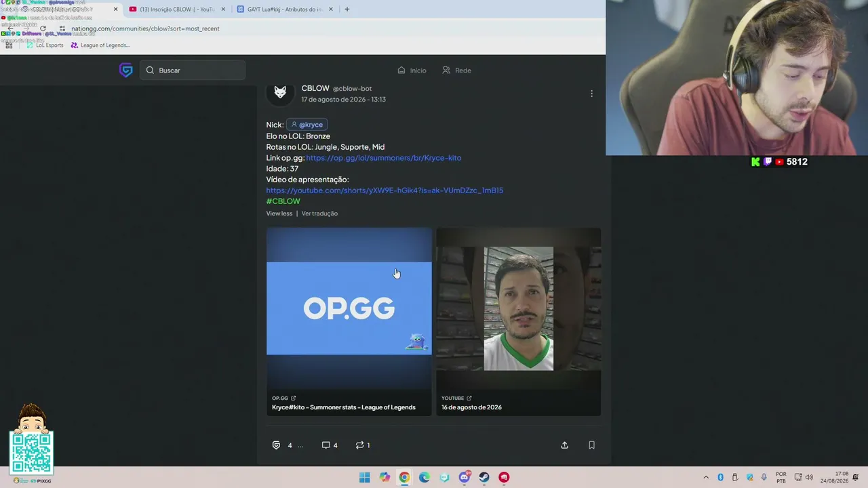Click the site information icon in the address bar
The width and height of the screenshot is (868, 488).
pos(62,28)
